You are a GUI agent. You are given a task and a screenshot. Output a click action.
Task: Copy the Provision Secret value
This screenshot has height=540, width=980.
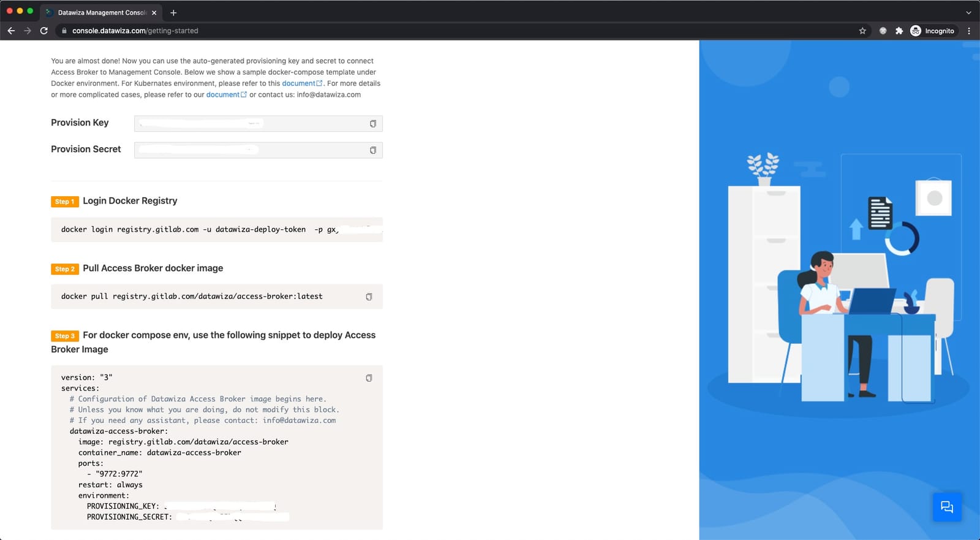coord(372,150)
